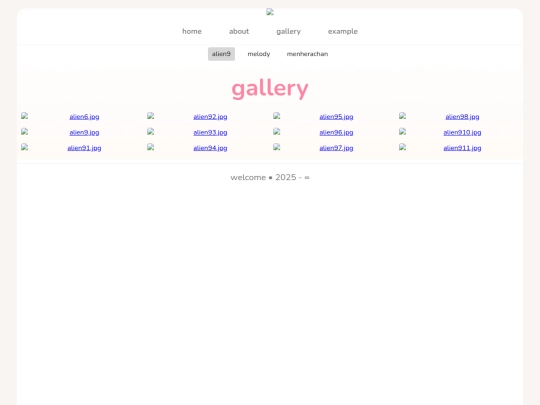Click the footer text 'welcome • 2025 - ∞'
Image resolution: width=540 pixels, height=405 pixels.
coord(270,177)
